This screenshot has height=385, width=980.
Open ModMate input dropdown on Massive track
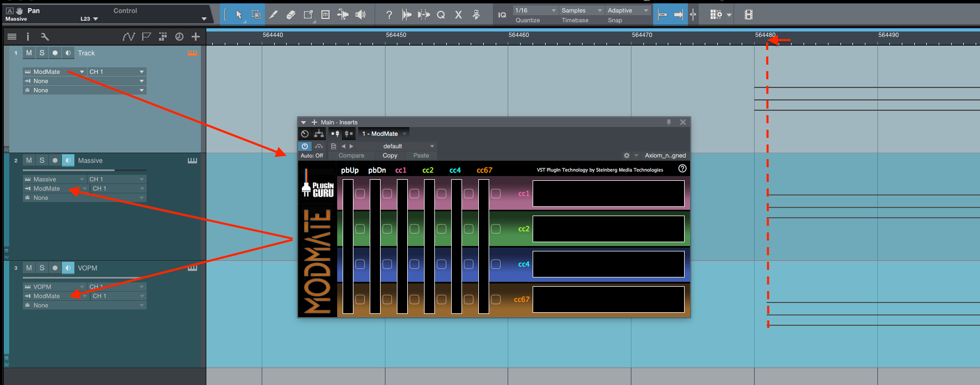coord(55,188)
